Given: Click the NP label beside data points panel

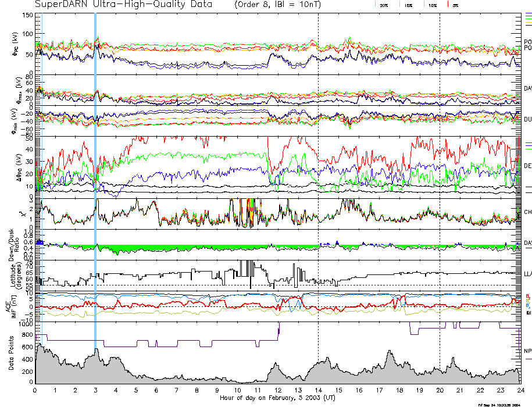Looking at the screenshot, I should (x=528, y=351).
